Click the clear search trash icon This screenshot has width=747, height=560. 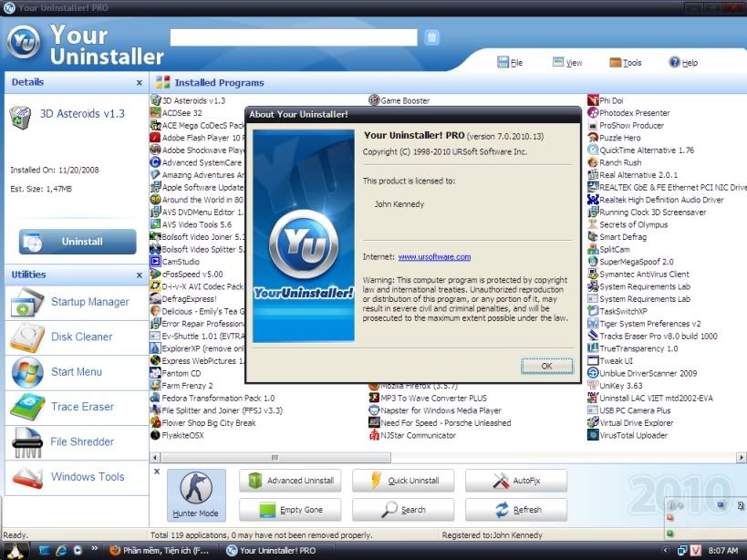click(431, 37)
